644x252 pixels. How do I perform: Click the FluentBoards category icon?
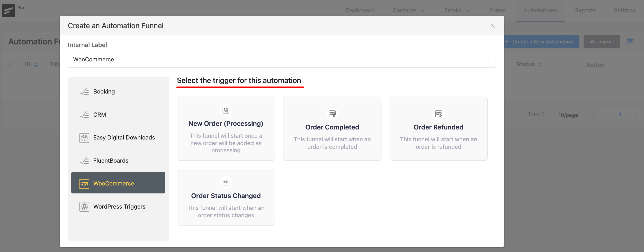[x=84, y=161]
